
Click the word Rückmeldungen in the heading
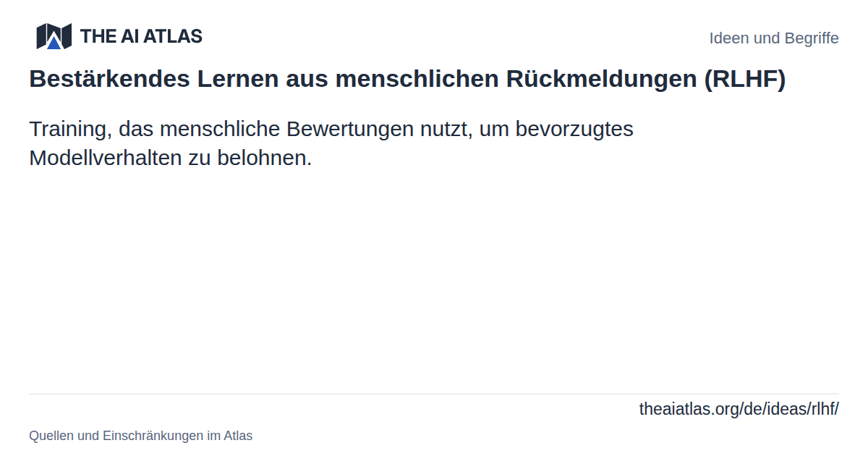click(x=602, y=79)
